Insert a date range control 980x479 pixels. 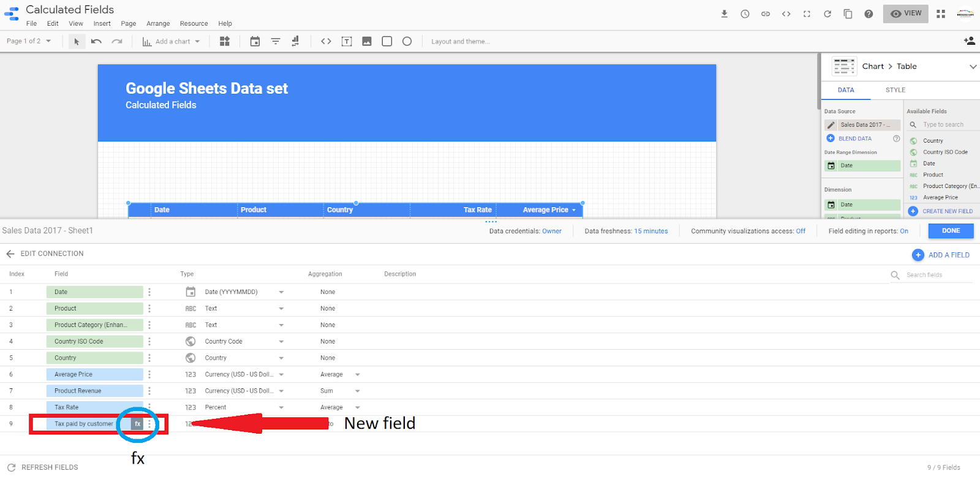tap(255, 41)
